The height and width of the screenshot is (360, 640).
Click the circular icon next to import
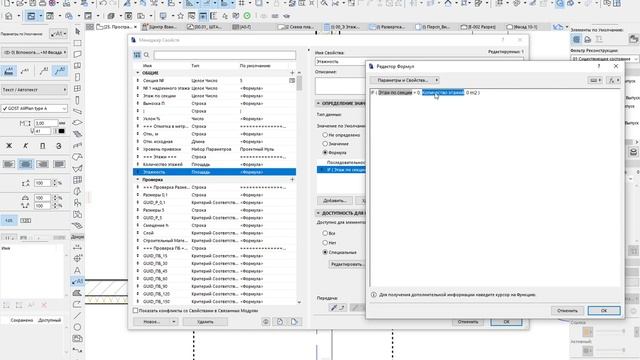[x=266, y=322]
